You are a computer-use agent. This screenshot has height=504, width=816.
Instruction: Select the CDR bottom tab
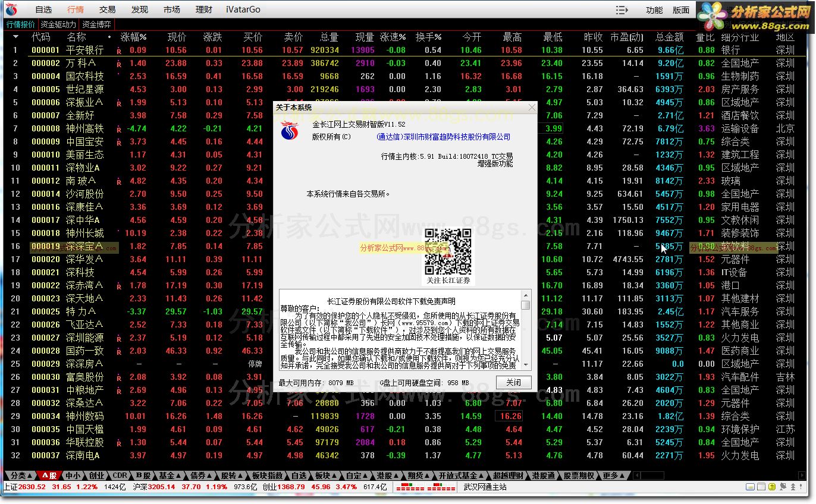tap(120, 475)
